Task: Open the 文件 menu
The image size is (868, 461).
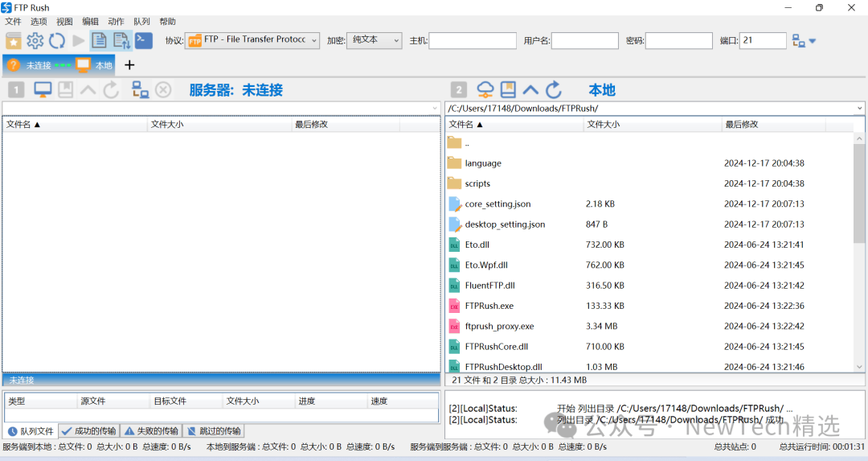Action: (x=13, y=22)
